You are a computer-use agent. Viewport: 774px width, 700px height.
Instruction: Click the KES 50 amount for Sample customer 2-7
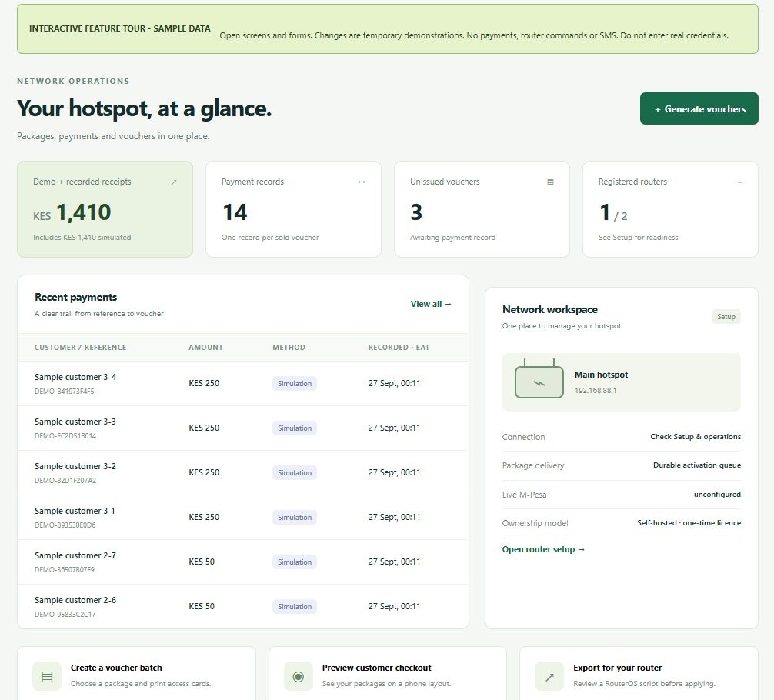coord(202,562)
